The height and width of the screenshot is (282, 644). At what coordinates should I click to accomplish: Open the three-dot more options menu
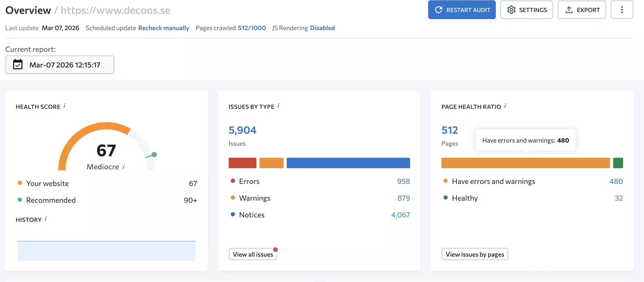pyautogui.click(x=622, y=10)
